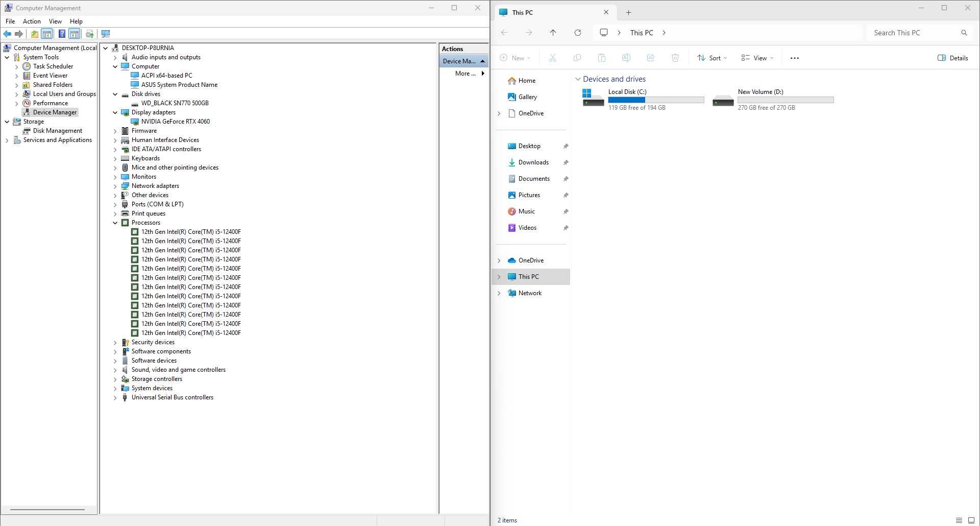Click the Search This PC field
This screenshot has width=980, height=526.
click(x=914, y=33)
